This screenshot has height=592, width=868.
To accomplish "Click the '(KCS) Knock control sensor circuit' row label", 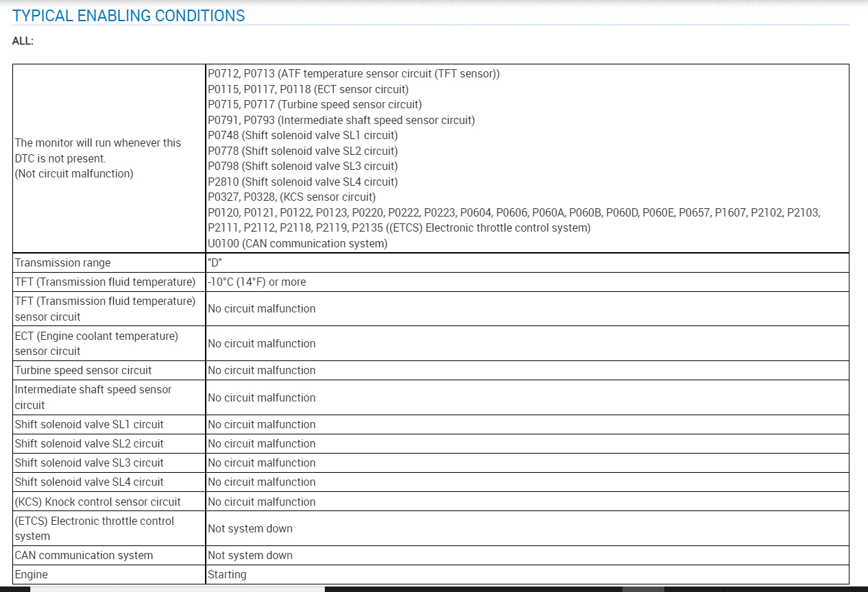I will click(x=98, y=502).
